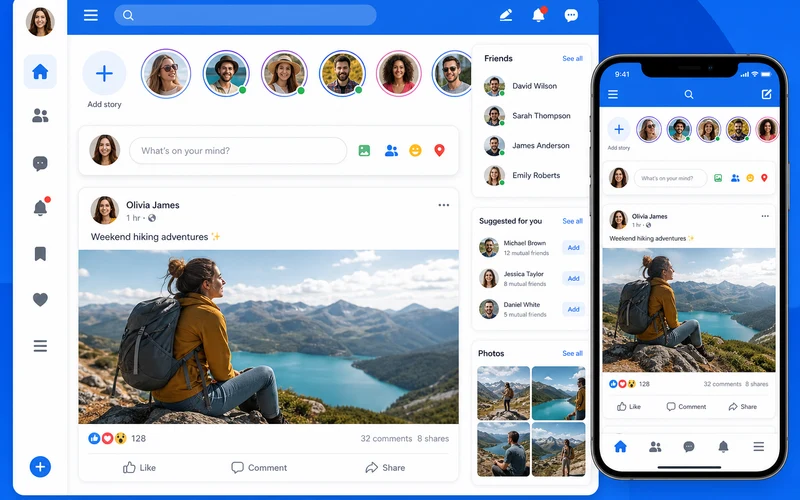Tap Add story plus on phone
Screen dimensions: 800x500
coord(619,130)
